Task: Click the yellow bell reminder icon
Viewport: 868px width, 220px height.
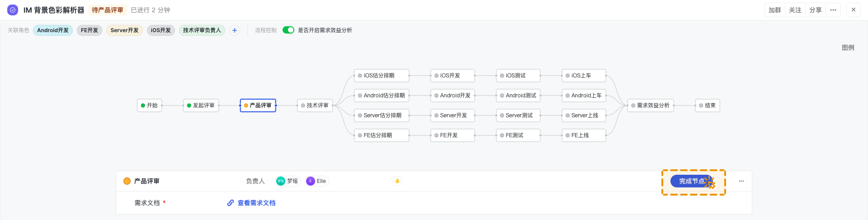Action: click(x=397, y=181)
